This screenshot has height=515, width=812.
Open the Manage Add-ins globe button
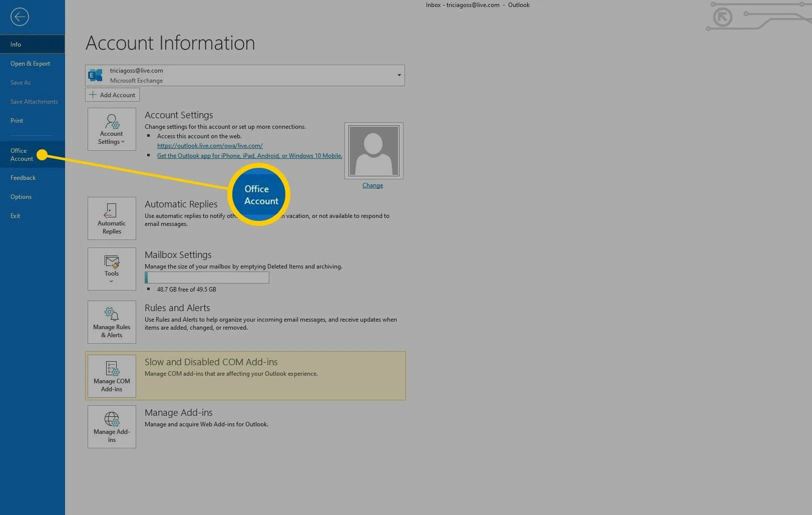(x=112, y=427)
